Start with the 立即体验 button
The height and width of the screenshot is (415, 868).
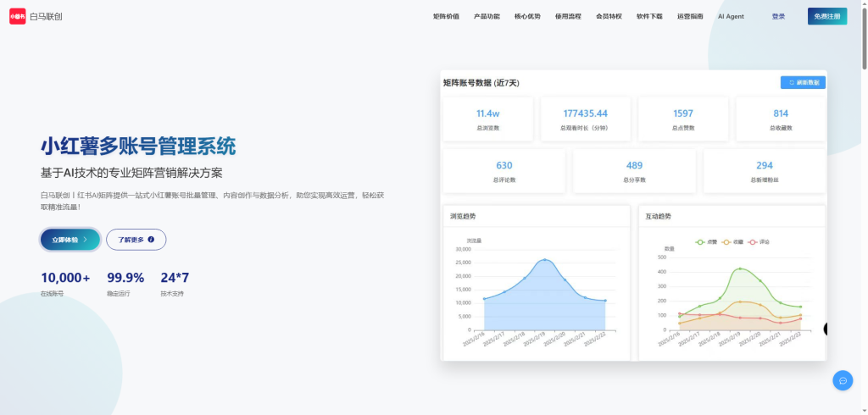(70, 240)
